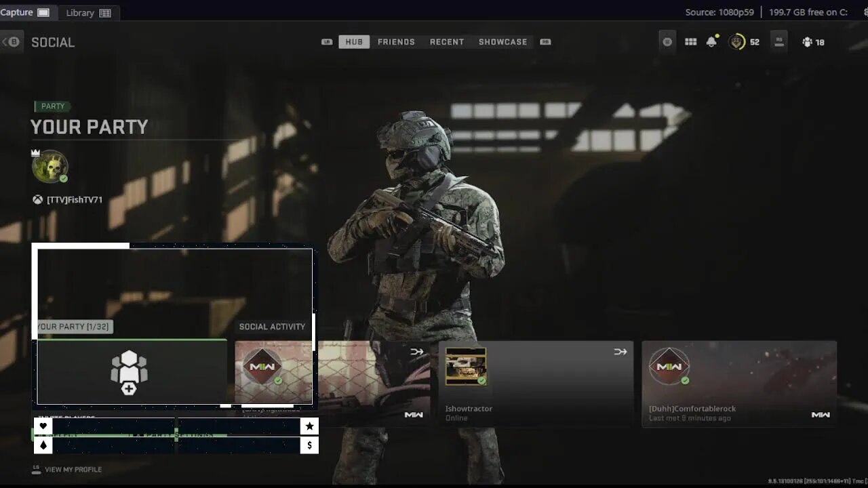Click the Source: 1080p59 status text
The image size is (868, 488).
coord(719,12)
